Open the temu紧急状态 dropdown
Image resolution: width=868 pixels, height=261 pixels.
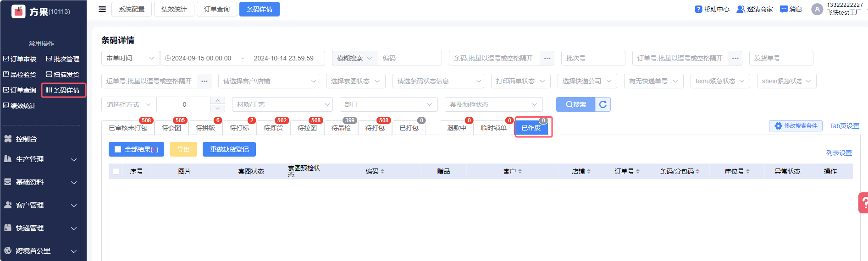pyautogui.click(x=720, y=81)
